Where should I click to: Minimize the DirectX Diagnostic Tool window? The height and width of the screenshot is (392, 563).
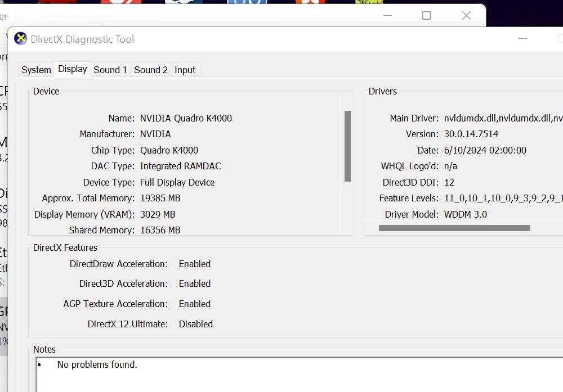click(523, 38)
